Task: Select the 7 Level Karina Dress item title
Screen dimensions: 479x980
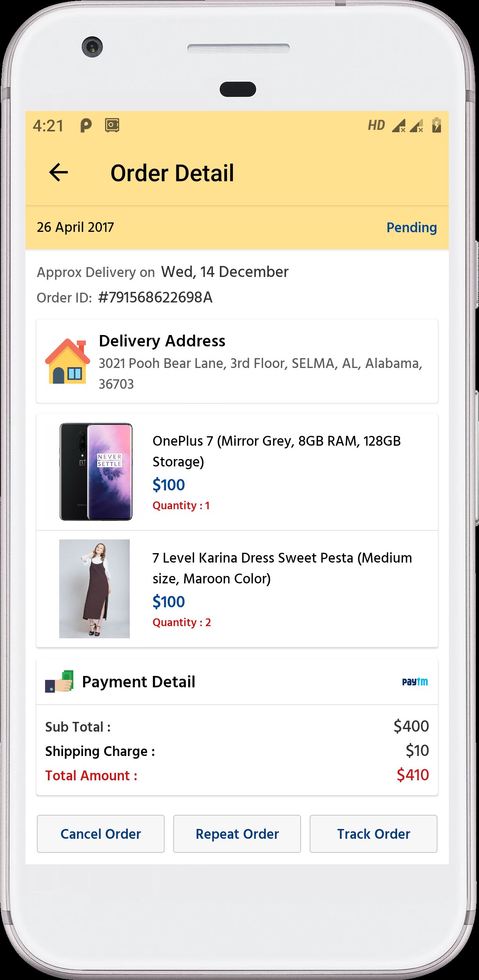Action: [282, 568]
